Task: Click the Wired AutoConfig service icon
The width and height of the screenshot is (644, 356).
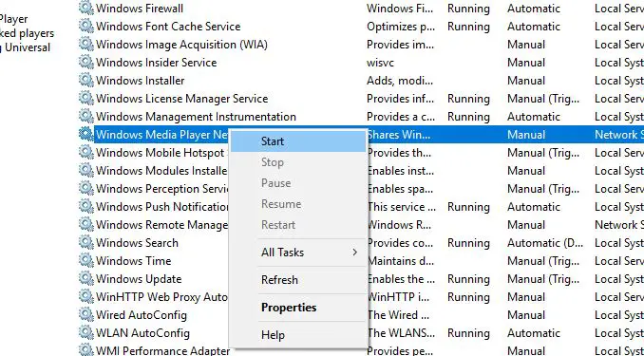Action: pos(86,315)
